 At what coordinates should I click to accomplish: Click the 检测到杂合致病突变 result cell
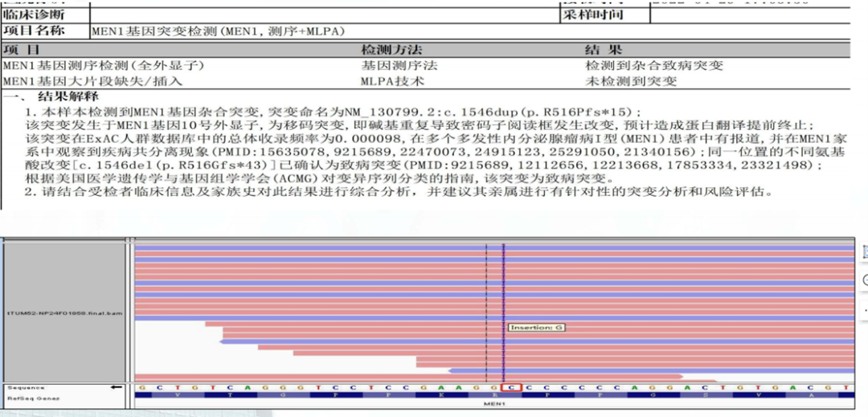(654, 66)
